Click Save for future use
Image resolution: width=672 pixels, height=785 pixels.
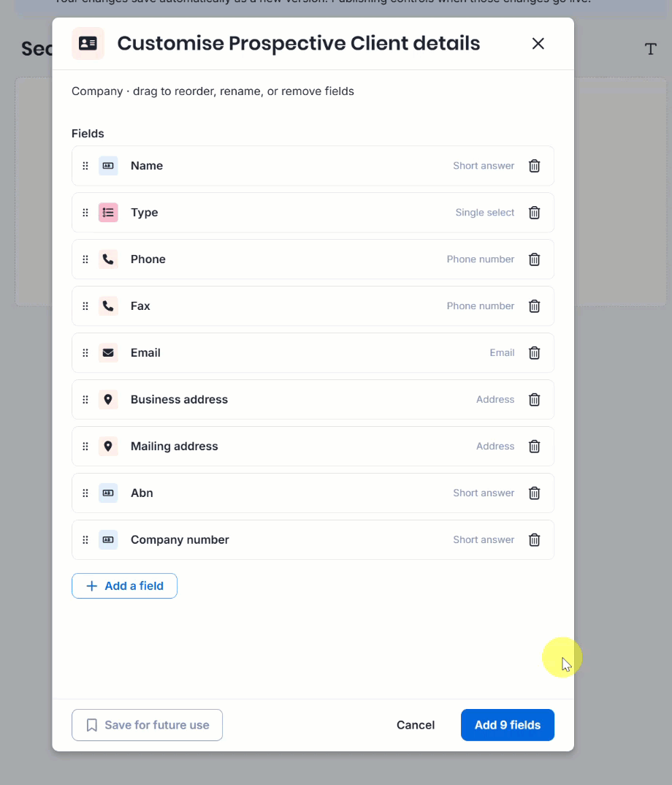point(147,725)
